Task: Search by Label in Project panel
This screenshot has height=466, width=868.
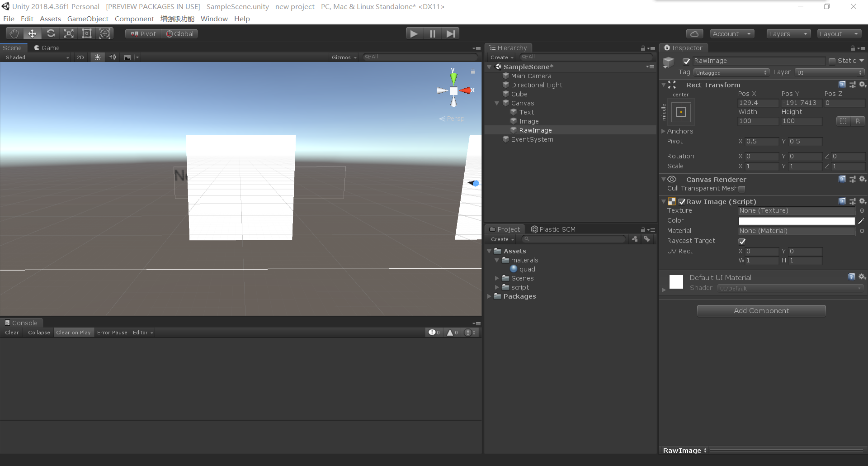Action: coord(647,239)
